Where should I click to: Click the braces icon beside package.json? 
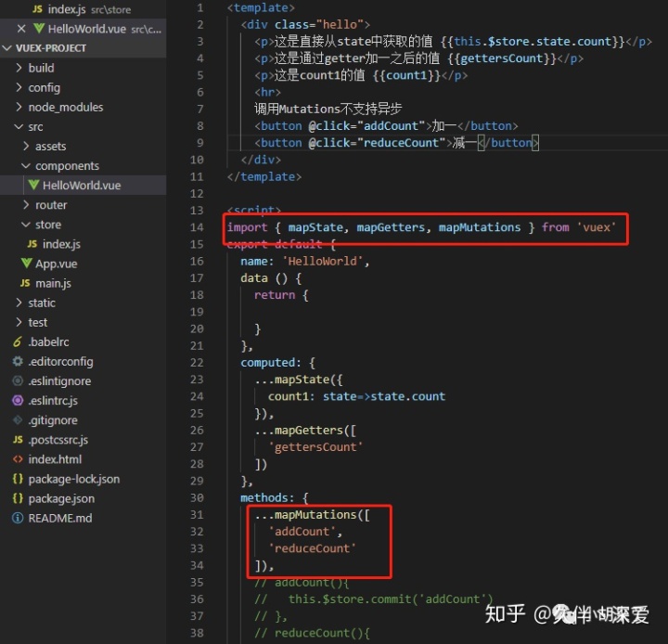tap(18, 498)
